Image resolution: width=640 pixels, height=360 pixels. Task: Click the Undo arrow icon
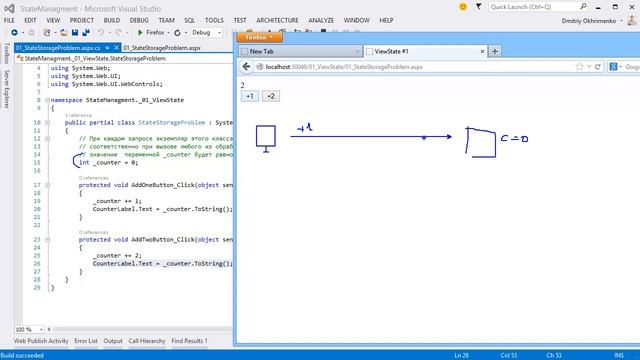[100, 32]
